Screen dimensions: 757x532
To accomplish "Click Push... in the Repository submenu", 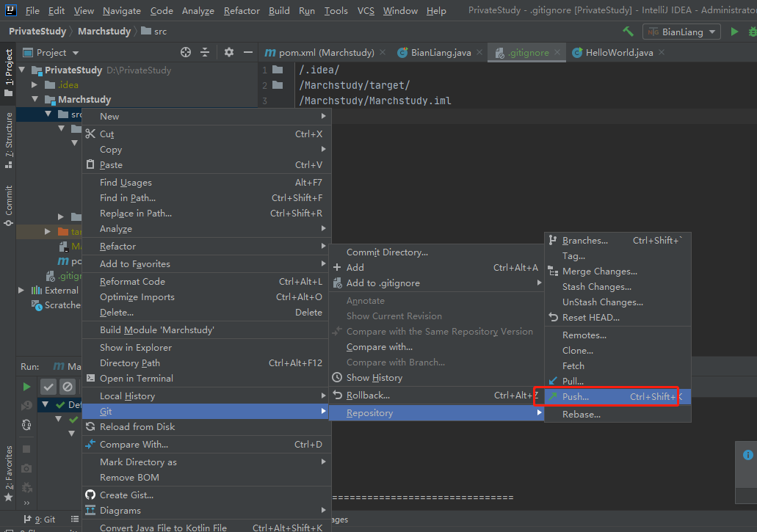I will [x=617, y=397].
